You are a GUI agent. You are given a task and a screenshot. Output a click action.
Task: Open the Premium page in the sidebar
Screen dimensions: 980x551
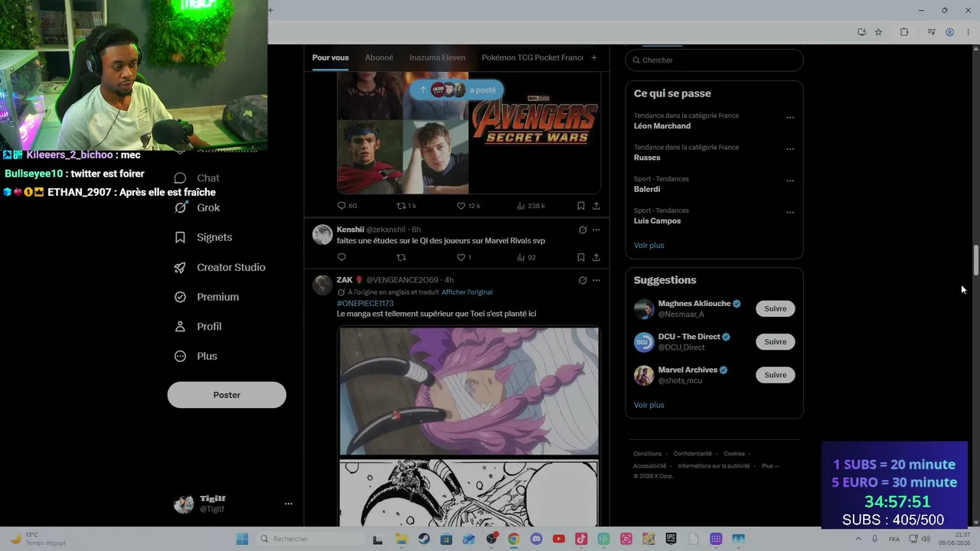pyautogui.click(x=207, y=297)
